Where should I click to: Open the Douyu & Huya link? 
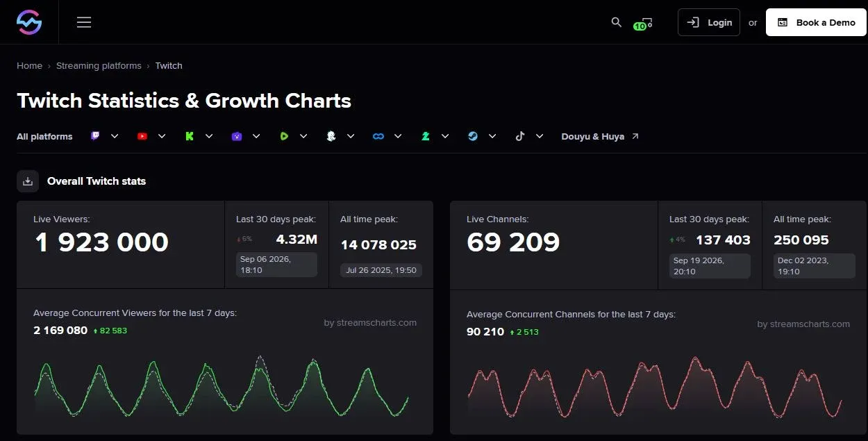[x=600, y=136]
